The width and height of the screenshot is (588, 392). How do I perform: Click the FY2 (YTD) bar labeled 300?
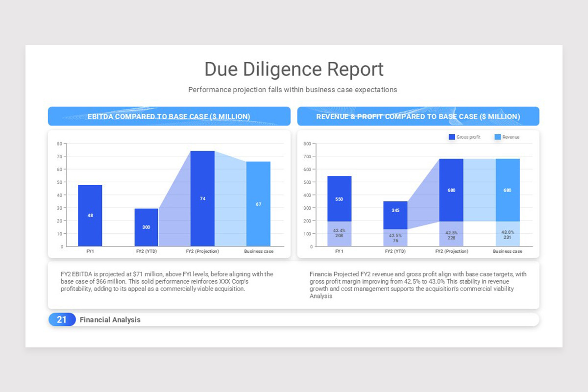(146, 227)
